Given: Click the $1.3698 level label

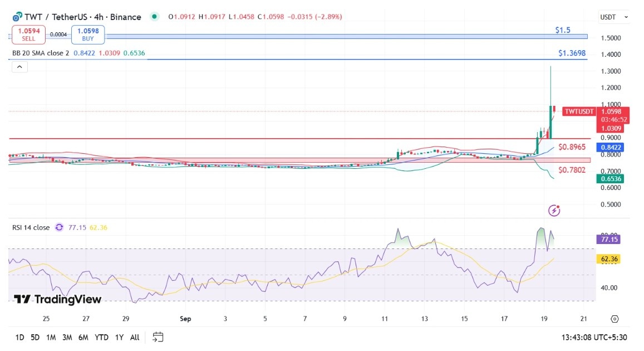Looking at the screenshot, I should [572, 53].
